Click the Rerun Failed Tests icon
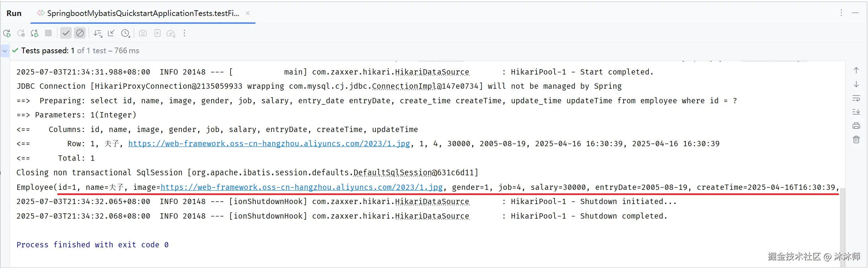The height and width of the screenshot is (269, 868). coord(21,33)
